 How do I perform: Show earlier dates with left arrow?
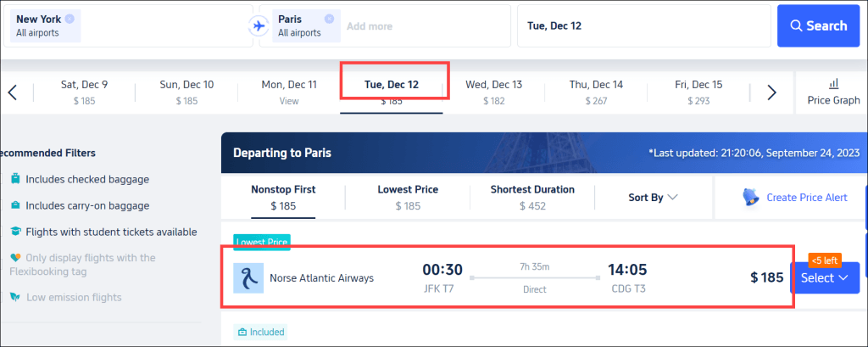(13, 92)
